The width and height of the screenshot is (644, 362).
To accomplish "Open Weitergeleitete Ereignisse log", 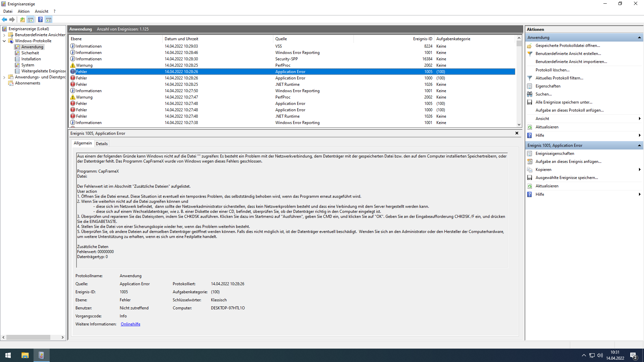I will click(43, 71).
